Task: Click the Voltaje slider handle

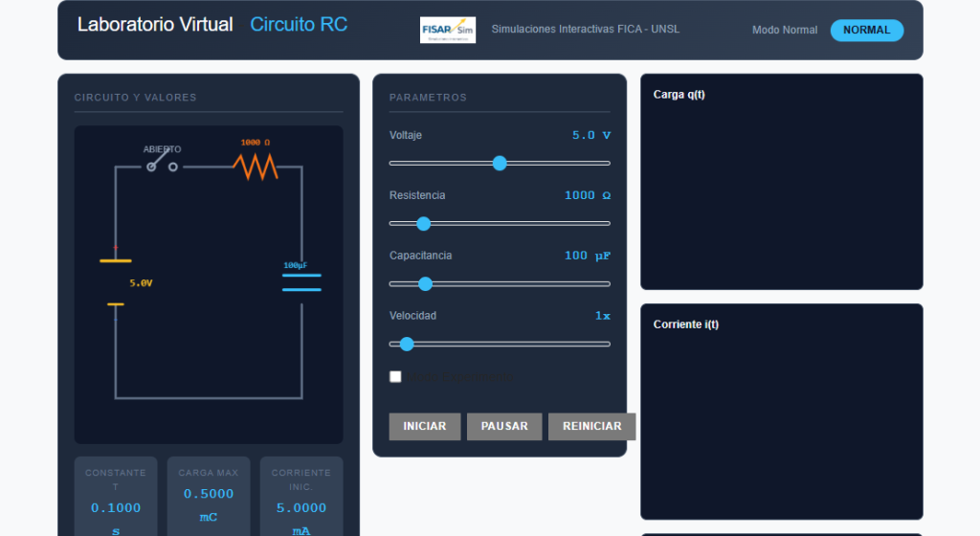Action: pos(499,164)
